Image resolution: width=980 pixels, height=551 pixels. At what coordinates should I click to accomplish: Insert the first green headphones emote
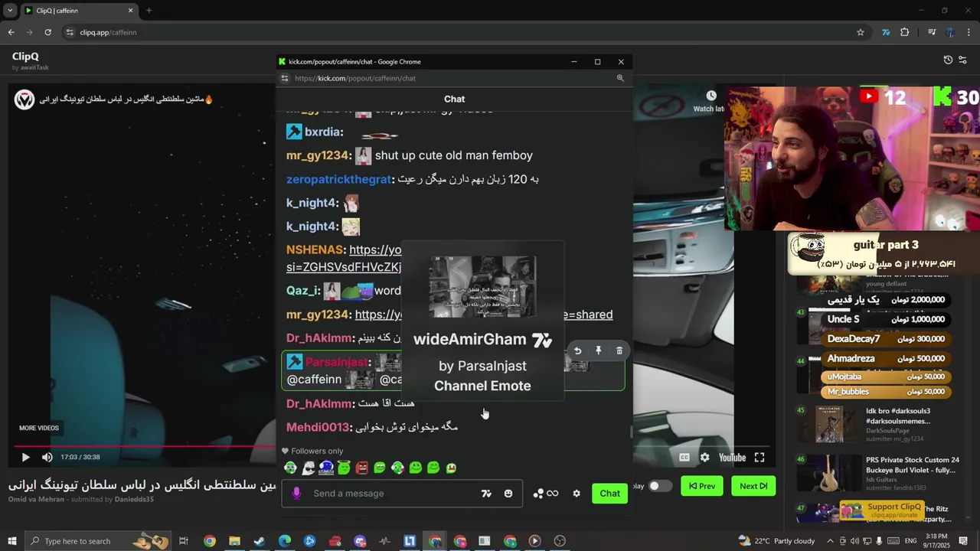click(x=290, y=468)
